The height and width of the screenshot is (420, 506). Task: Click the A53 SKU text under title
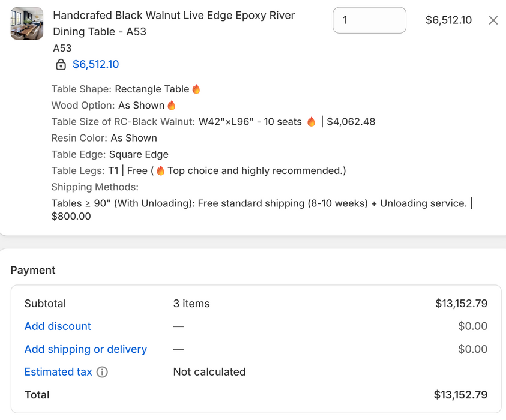(x=62, y=48)
